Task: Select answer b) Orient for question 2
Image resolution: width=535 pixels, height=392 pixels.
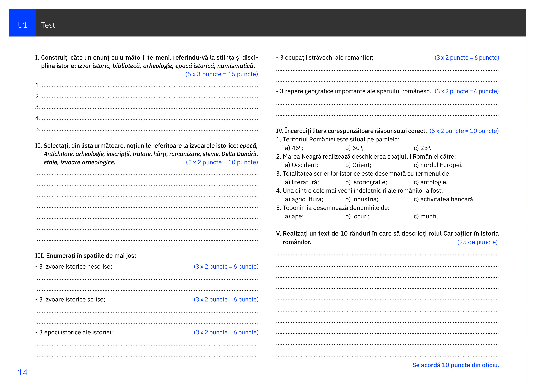Action: click(x=358, y=165)
